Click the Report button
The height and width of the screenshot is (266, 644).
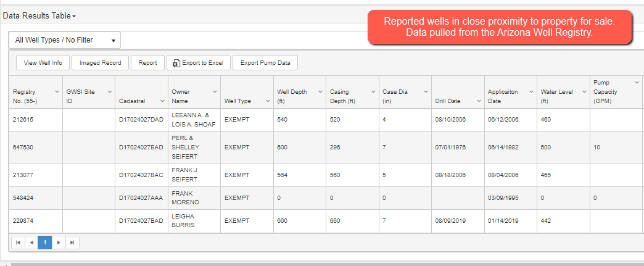click(147, 63)
